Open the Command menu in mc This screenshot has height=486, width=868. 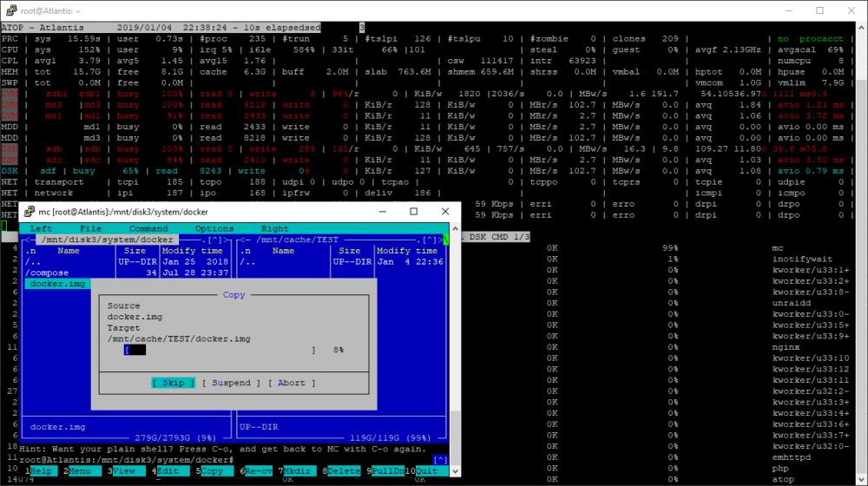[148, 228]
